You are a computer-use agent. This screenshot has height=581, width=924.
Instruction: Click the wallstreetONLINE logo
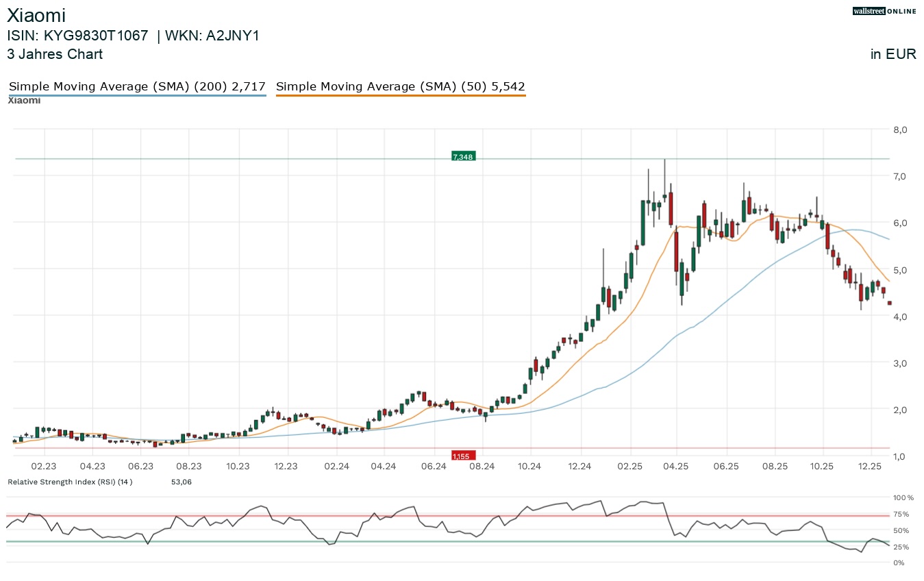pyautogui.click(x=884, y=11)
